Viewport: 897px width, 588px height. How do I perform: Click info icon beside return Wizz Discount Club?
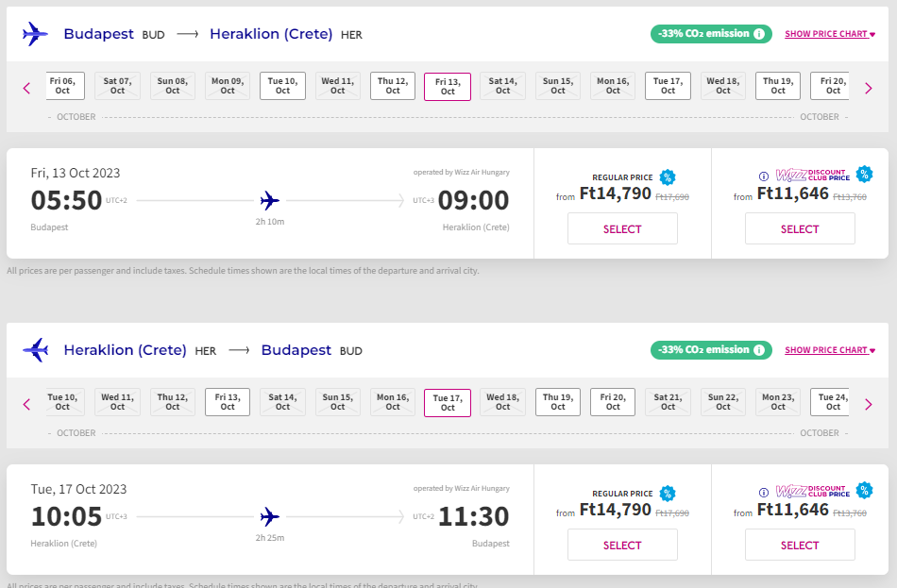click(x=764, y=492)
